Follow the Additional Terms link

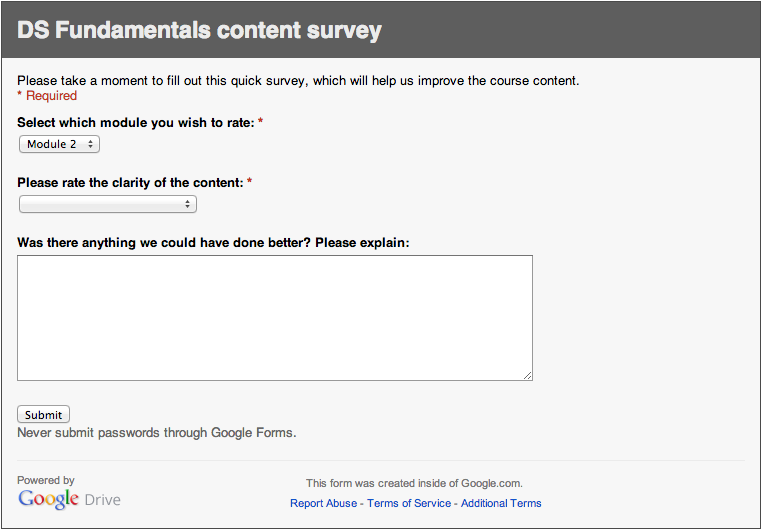click(501, 503)
